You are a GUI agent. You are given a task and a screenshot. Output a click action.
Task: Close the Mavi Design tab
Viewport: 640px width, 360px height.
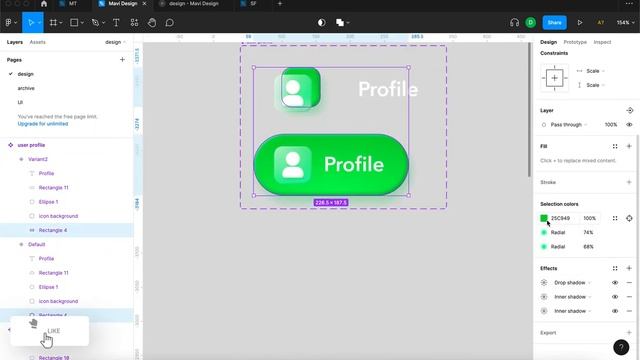[x=144, y=4]
